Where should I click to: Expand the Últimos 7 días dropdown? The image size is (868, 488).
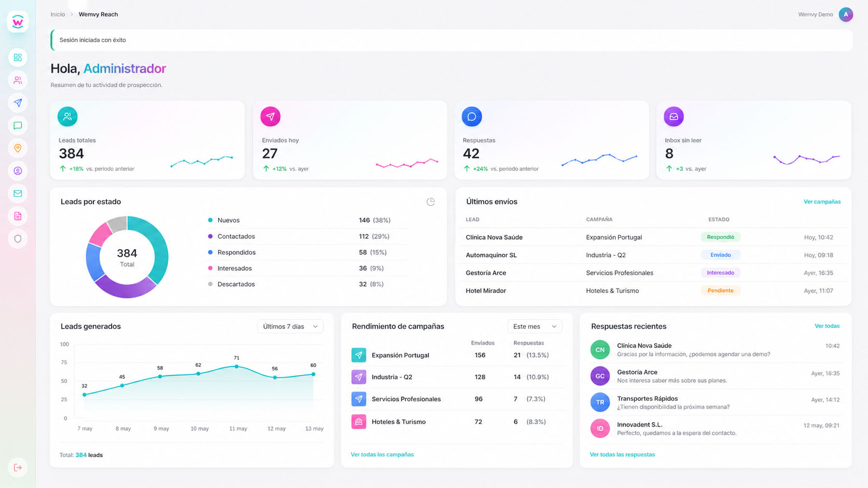[290, 327]
